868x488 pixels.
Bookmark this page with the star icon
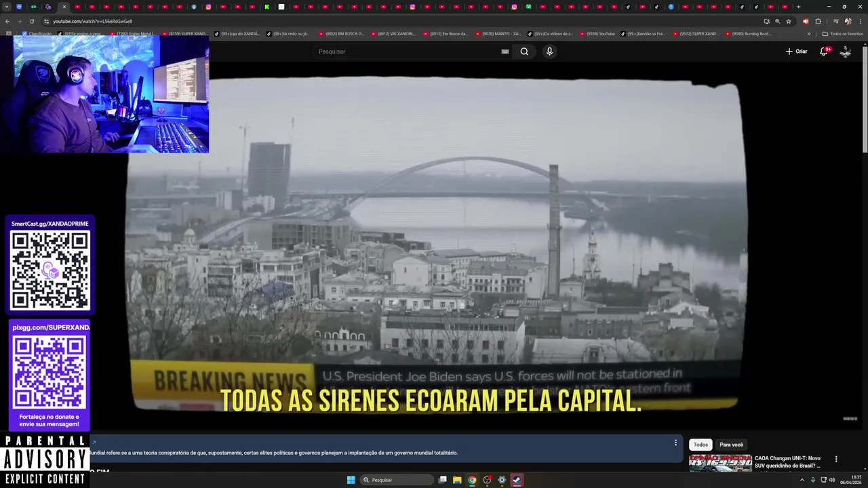789,21
